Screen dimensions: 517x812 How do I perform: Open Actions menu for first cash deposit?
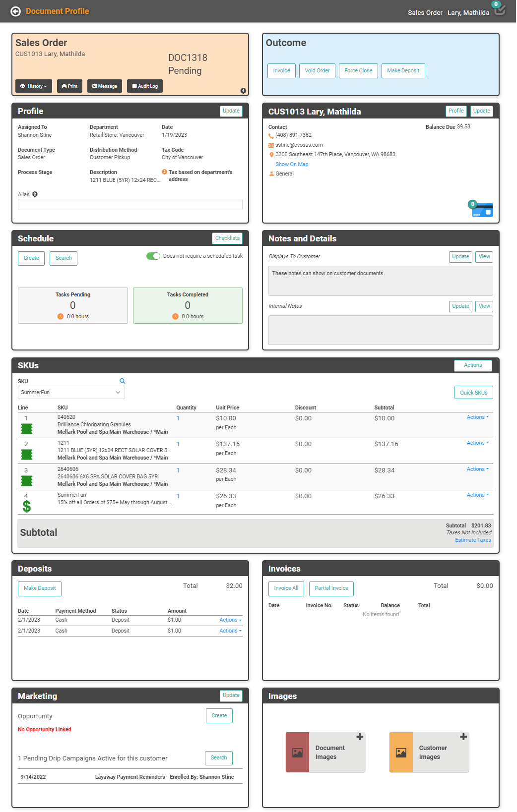[230, 620]
